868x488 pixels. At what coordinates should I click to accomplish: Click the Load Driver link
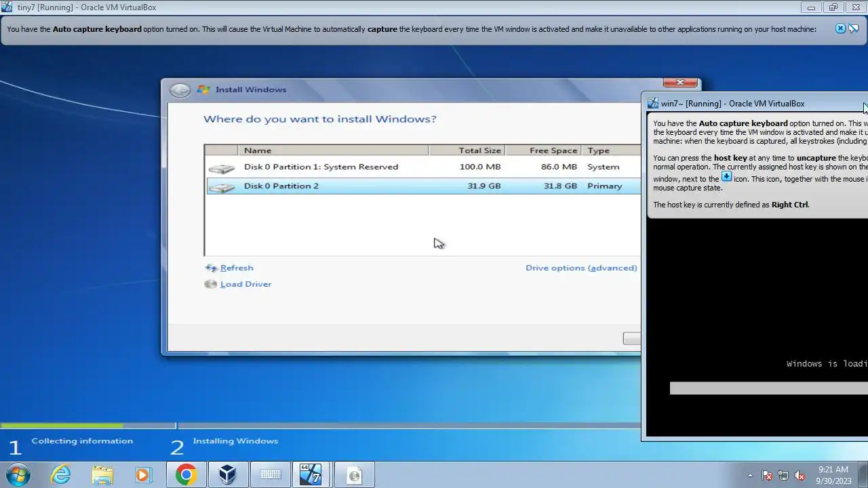[x=245, y=284]
